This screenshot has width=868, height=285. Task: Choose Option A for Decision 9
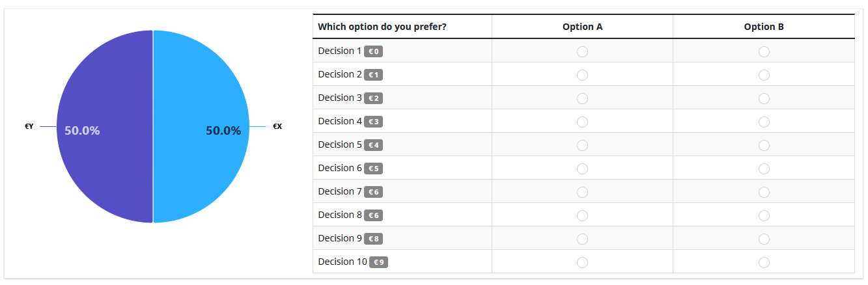click(x=582, y=239)
